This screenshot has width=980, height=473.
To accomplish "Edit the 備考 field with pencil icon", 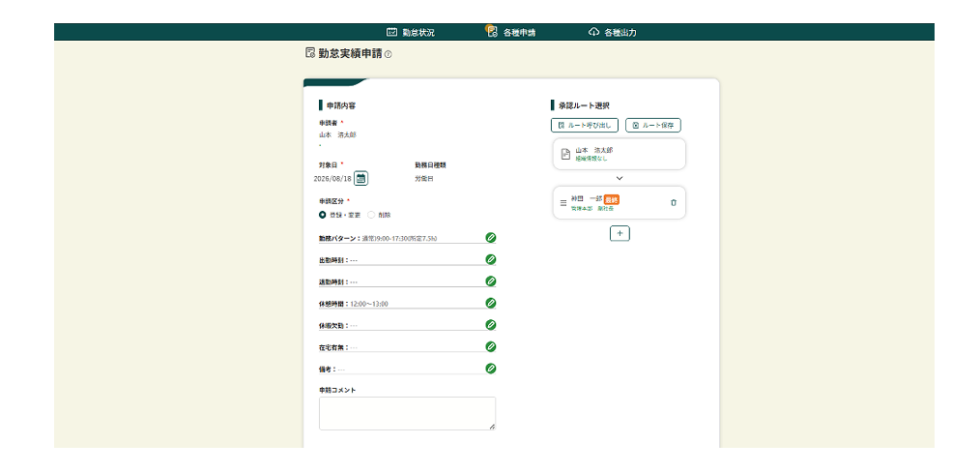I will [x=491, y=369].
